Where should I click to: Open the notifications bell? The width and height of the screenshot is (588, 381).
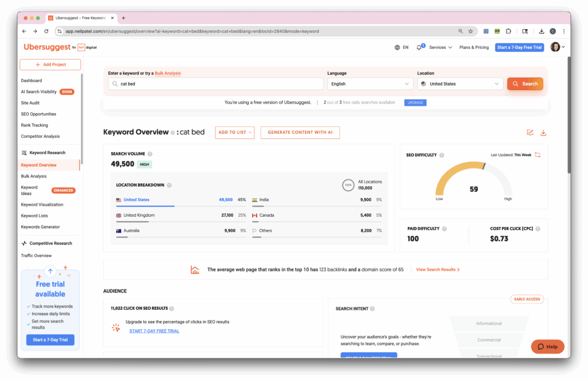419,47
